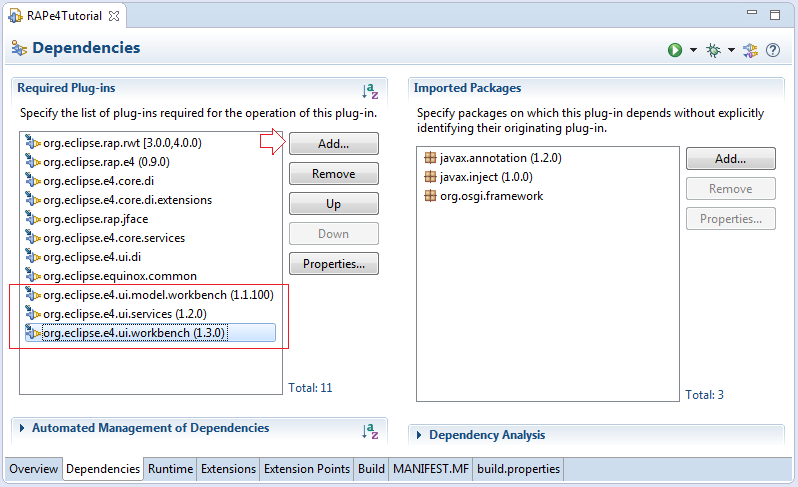This screenshot has width=798, height=487.
Task: Select org.eclipse.e4.ui.services (1.2.0)
Action: point(125,314)
